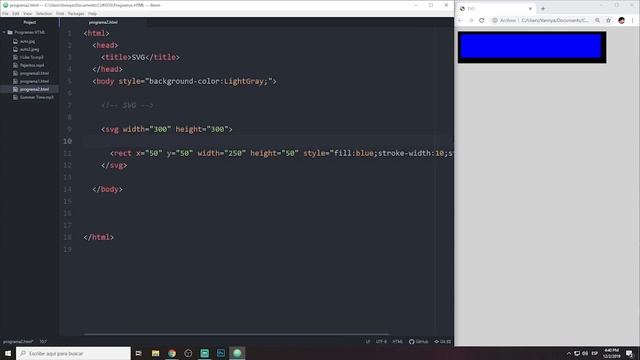Click the zoom magnifier icon in address bar

point(598,20)
